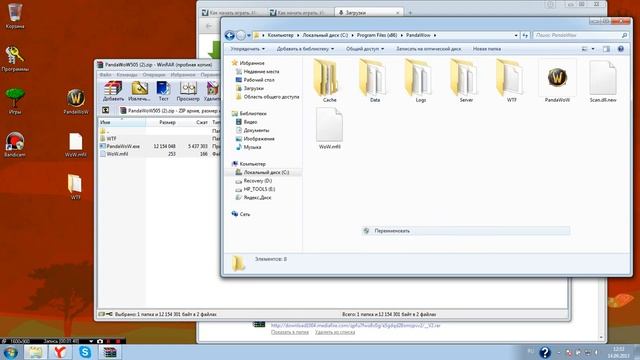Click Записать на оптический диск button

429,49
